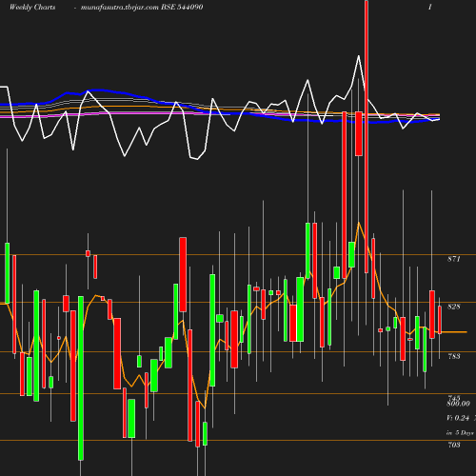476x476 pixels.
Task: Click the 800.00 price value text
Action: [x=458, y=404]
